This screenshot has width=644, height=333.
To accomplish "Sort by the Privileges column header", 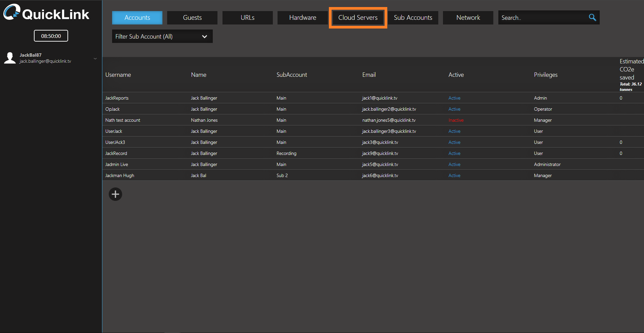I will tap(546, 75).
